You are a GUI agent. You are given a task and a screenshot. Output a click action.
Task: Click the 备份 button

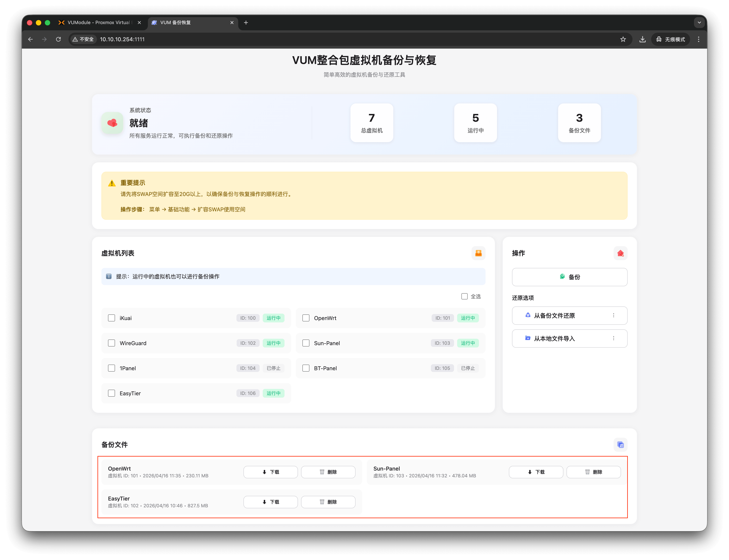(x=570, y=277)
